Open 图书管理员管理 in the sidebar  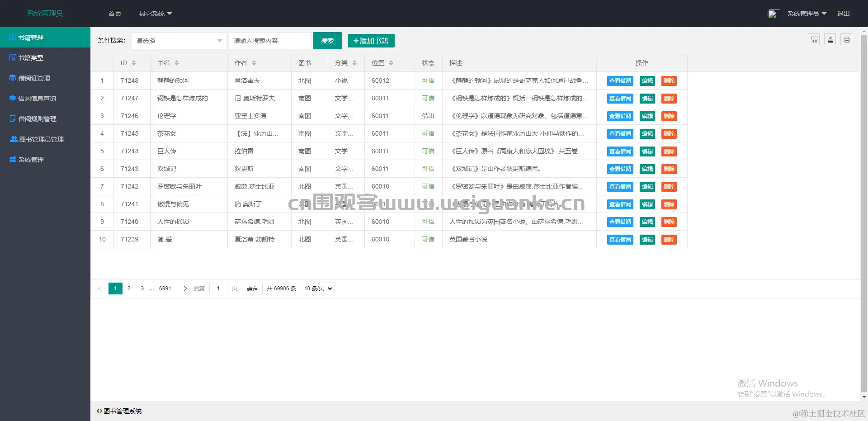[x=45, y=139]
